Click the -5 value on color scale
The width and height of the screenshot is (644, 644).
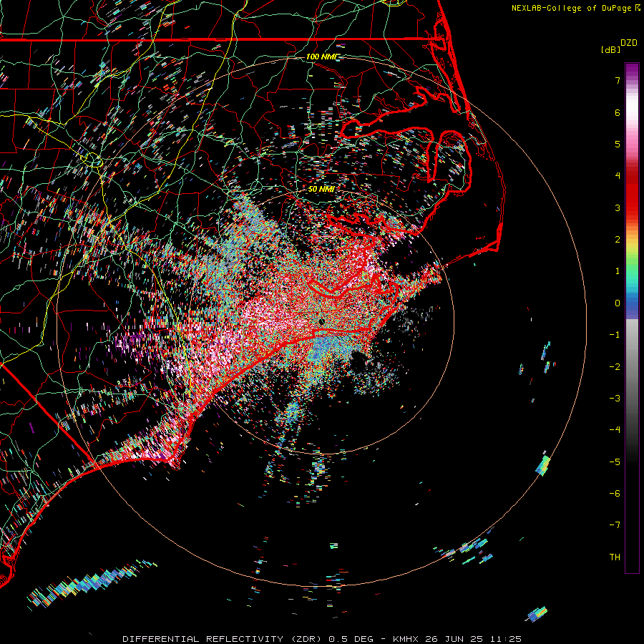pyautogui.click(x=615, y=462)
